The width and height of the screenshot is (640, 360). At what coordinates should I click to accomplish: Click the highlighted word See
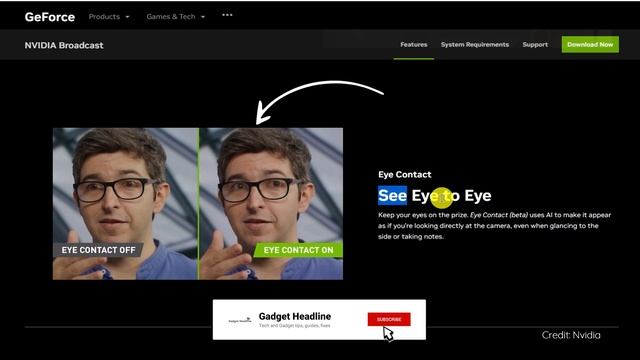coord(392,196)
